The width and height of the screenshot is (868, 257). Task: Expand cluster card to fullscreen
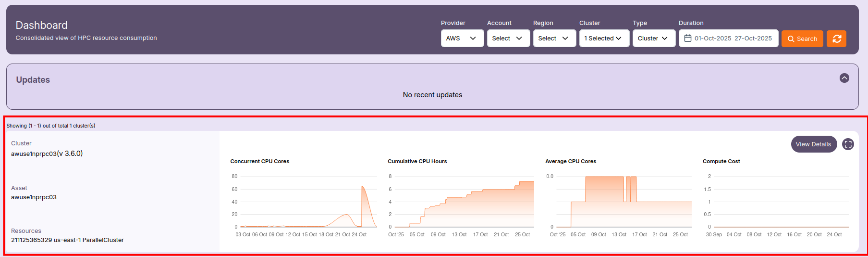click(848, 144)
